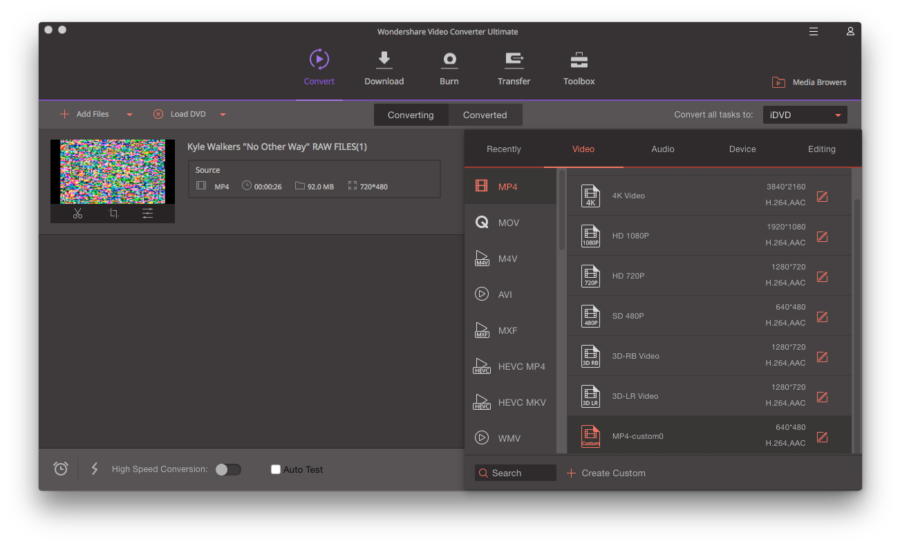900x546 pixels.
Task: Switch to the Audio tab
Action: (x=662, y=149)
